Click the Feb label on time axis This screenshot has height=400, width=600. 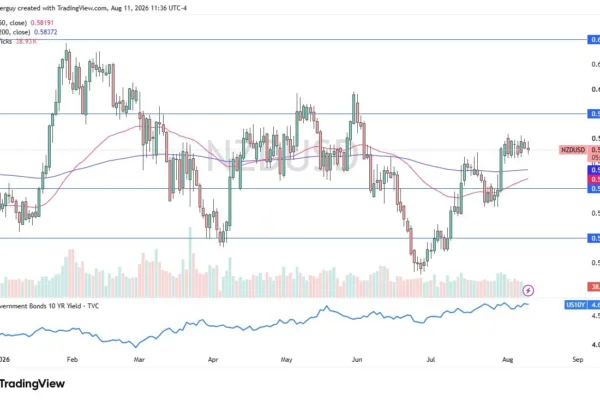click(x=72, y=359)
